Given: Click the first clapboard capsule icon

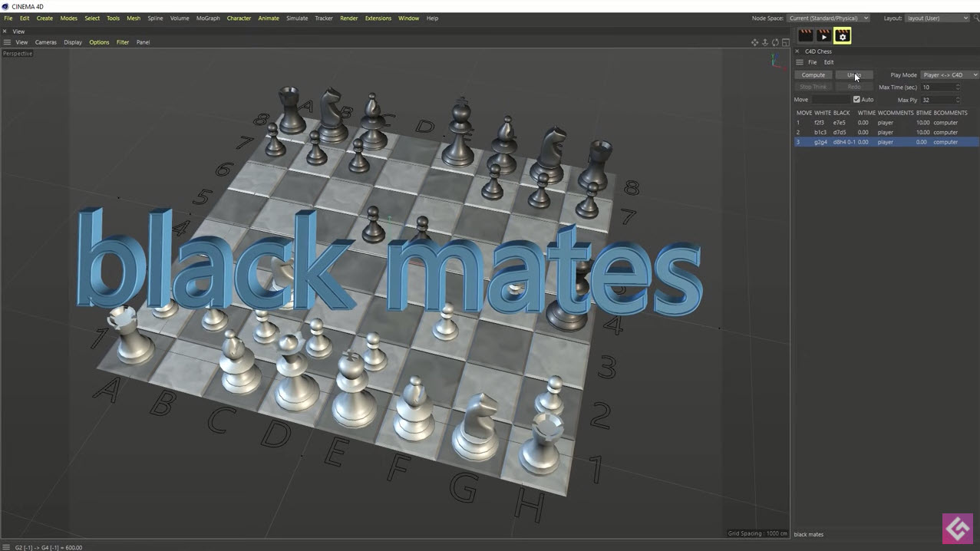Looking at the screenshot, I should coord(804,35).
